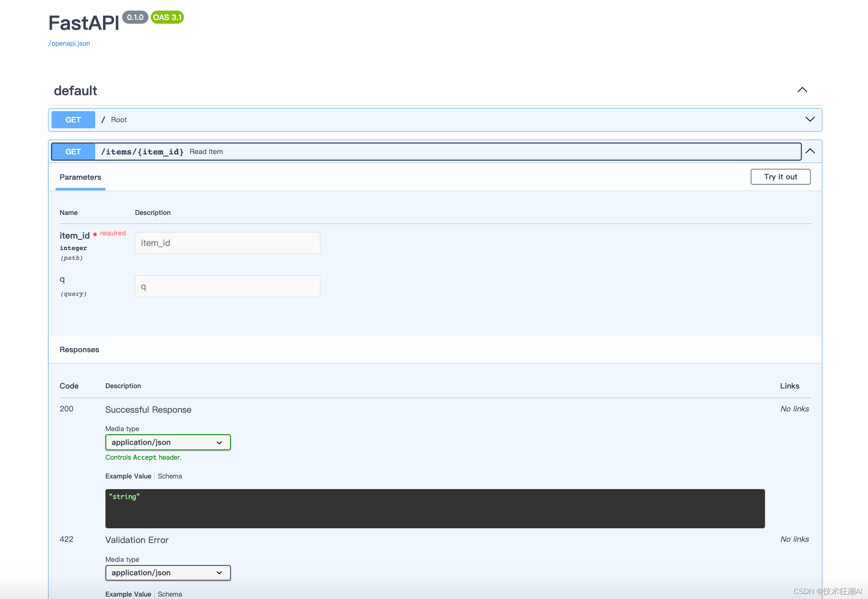Collapse the default section chevron
Image resolution: width=868 pixels, height=599 pixels.
click(802, 90)
